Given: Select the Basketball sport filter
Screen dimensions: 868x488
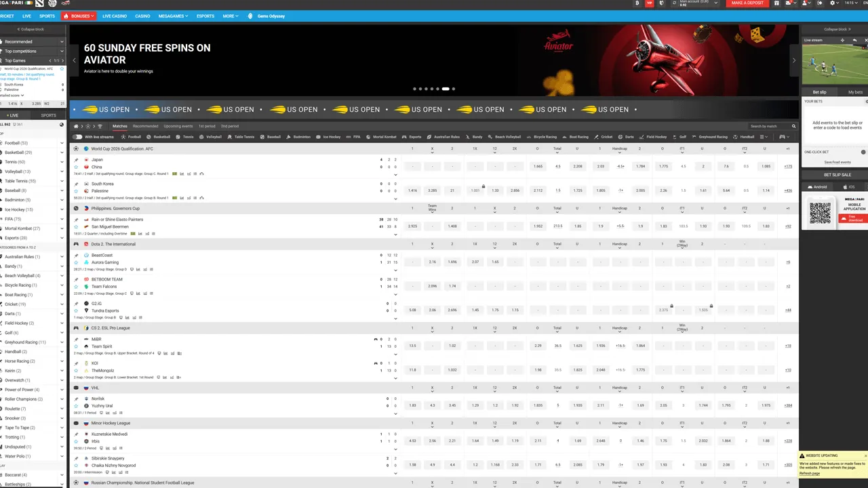Looking at the screenshot, I should (159, 137).
